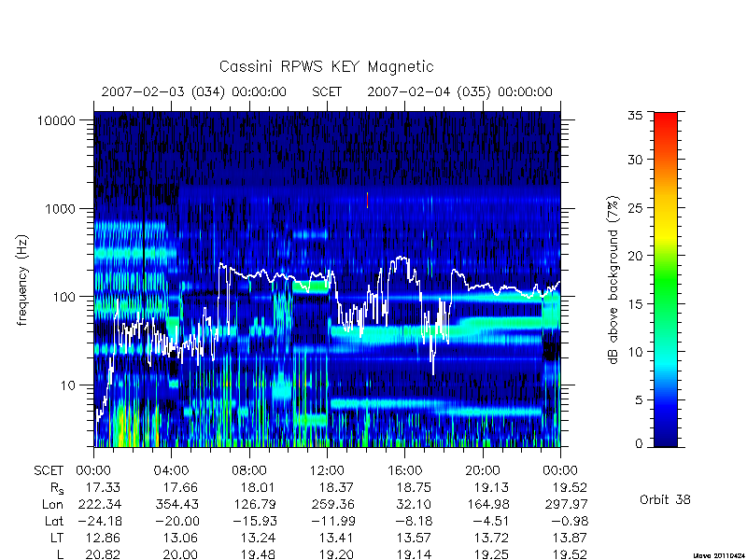Click the 35 color bar label

pos(635,115)
